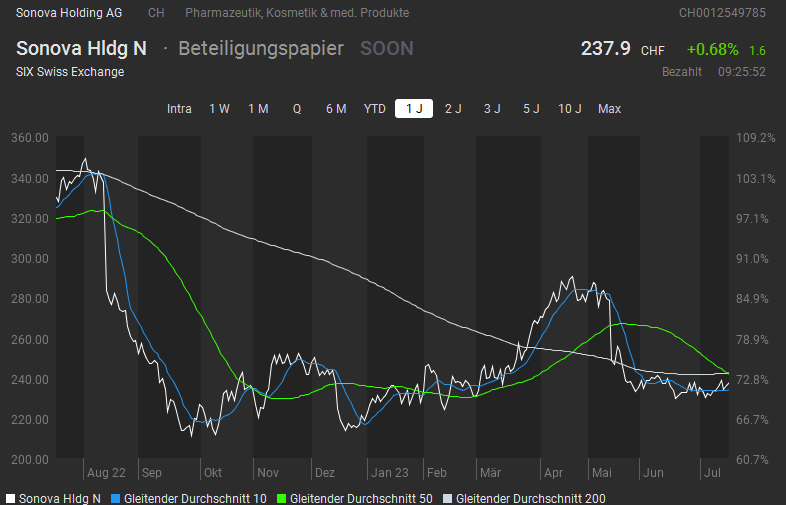The width and height of the screenshot is (786, 505).
Task: Switch chart to 1 W range
Action: coord(219,109)
